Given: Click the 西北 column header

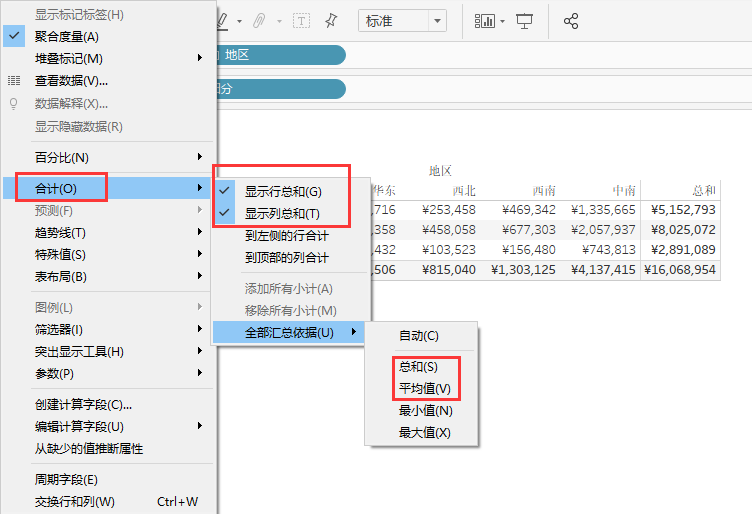Looking at the screenshot, I should (x=464, y=190).
